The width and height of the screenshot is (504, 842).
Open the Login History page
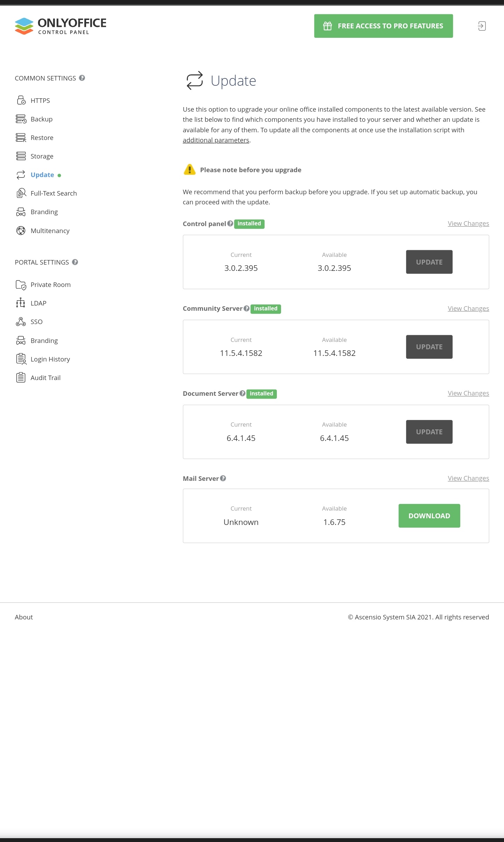click(x=50, y=359)
